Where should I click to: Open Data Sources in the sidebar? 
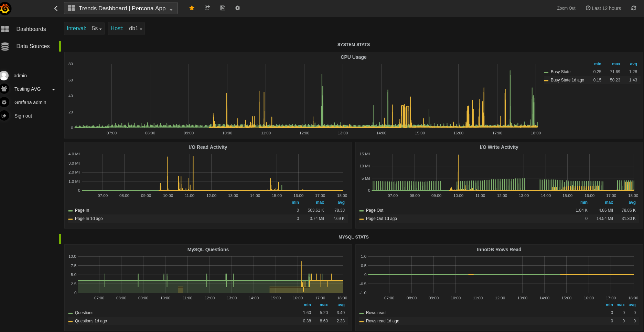click(x=33, y=46)
